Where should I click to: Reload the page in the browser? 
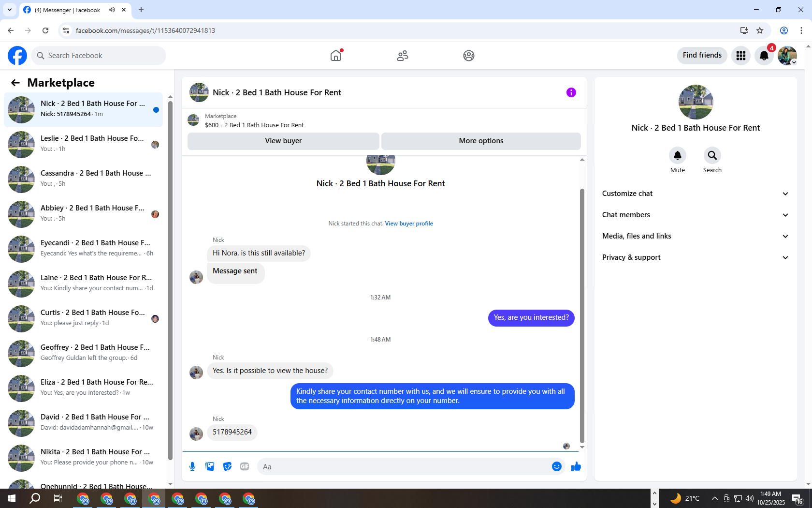pos(45,30)
